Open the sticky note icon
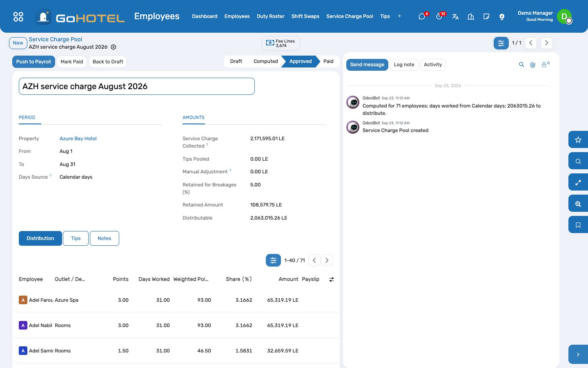 click(486, 16)
